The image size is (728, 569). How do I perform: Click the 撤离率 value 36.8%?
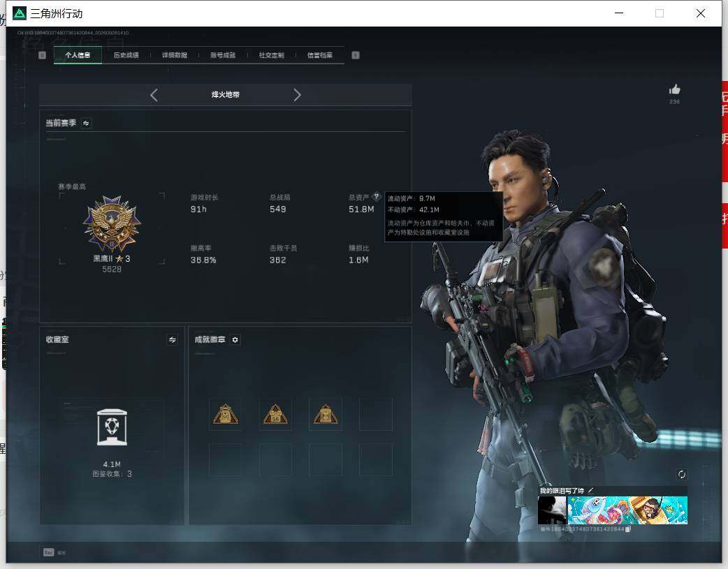click(x=203, y=260)
